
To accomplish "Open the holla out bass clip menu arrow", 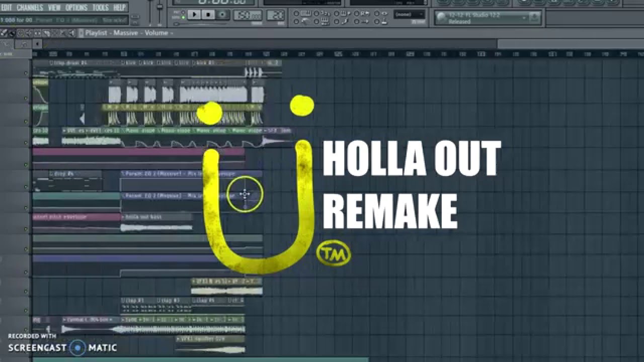I will click(x=123, y=217).
